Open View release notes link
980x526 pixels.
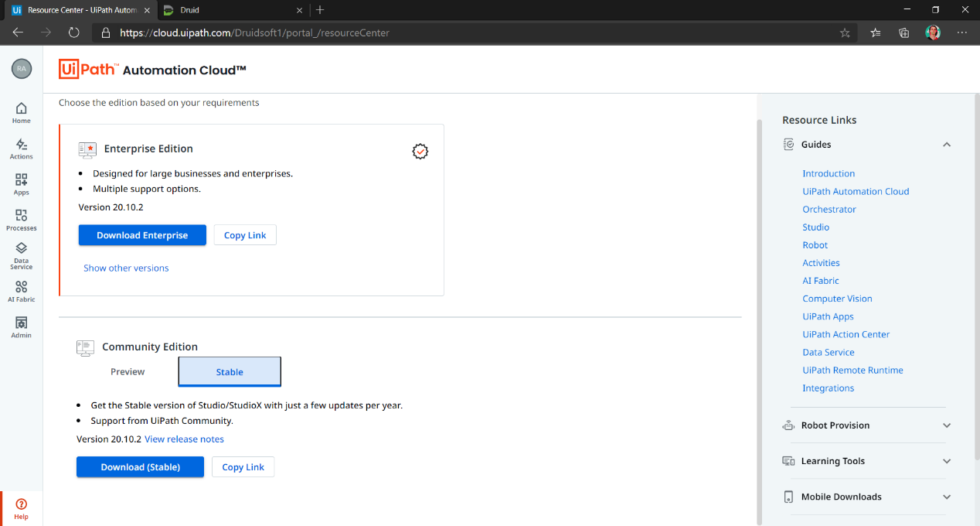click(184, 439)
